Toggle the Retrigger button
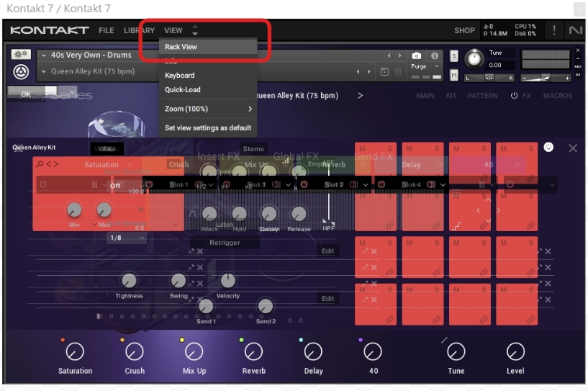Screen dimensions: 588x391 tap(225, 243)
